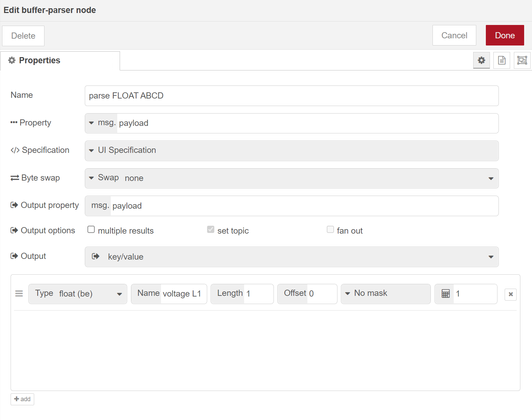Open the msg. property type dropdown
Screen dimensions: 532x420
tap(101, 123)
